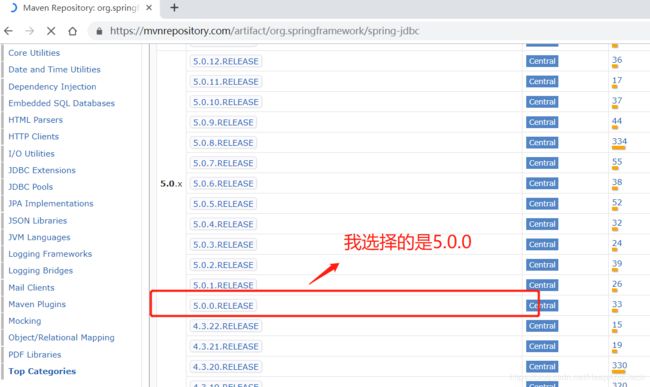Click Central badge for 5.0.12.RELEASE
650x387 pixels.
click(x=542, y=61)
